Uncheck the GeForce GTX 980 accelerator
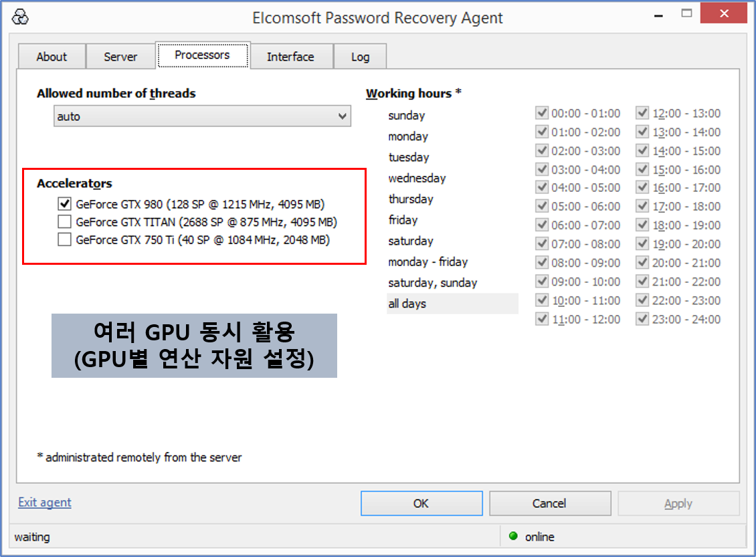The image size is (756, 557). (64, 204)
